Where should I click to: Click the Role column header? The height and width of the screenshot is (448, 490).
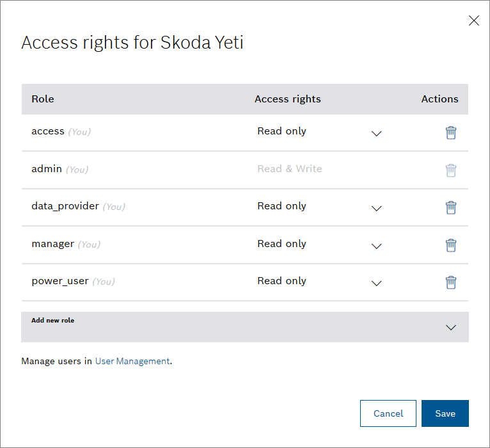tap(43, 99)
